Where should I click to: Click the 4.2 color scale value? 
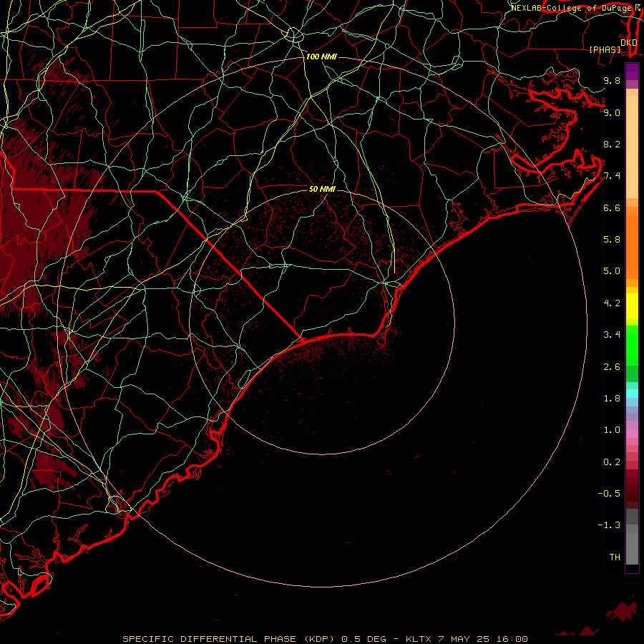pos(612,303)
